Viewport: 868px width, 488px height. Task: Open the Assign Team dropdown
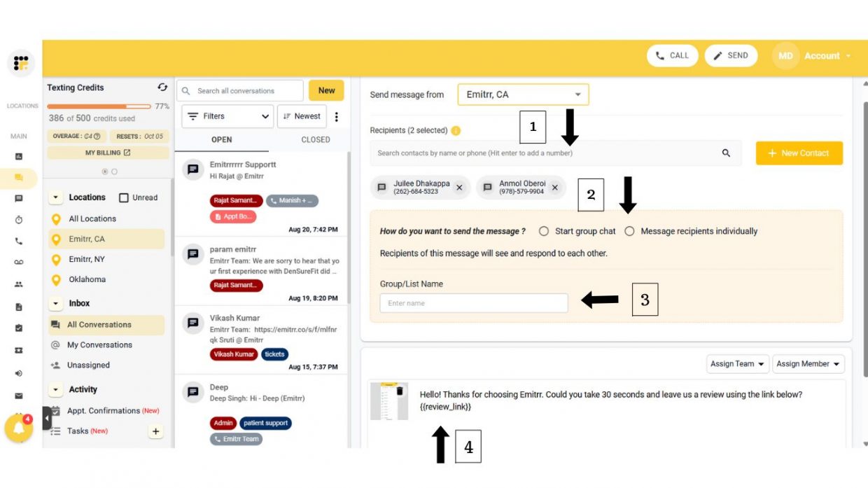737,363
